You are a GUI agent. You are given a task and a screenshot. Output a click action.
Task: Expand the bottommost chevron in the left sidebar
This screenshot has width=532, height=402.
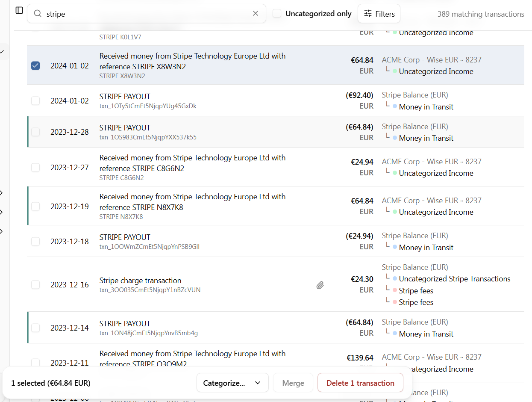point(1,231)
